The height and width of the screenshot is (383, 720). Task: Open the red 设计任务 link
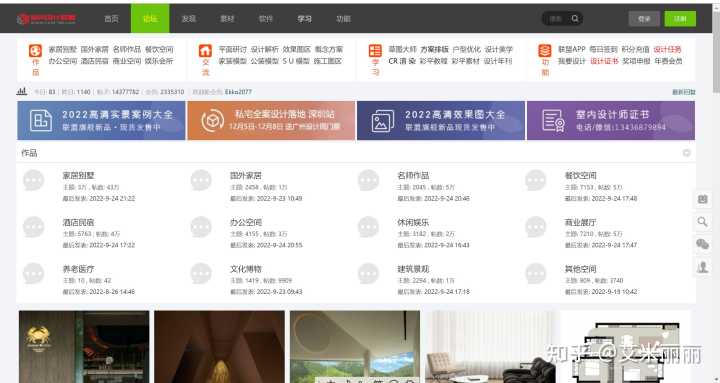(x=668, y=49)
